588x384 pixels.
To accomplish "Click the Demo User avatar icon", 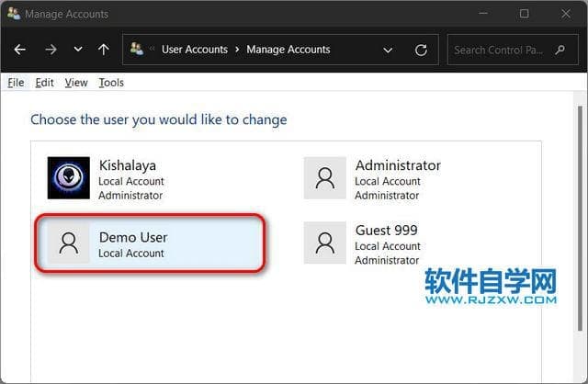I will pyautogui.click(x=69, y=243).
